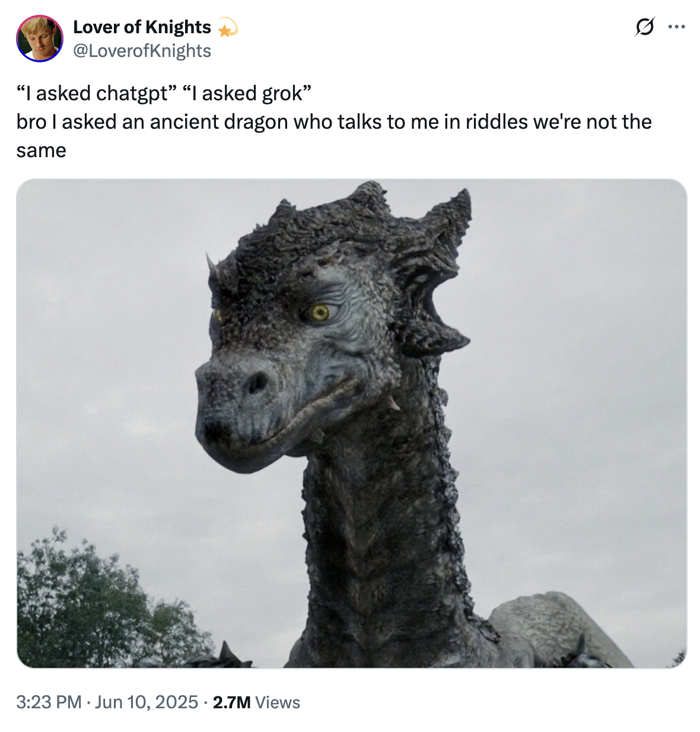Click the word chatgpt in the post
This screenshot has width=700, height=732.
[132, 94]
